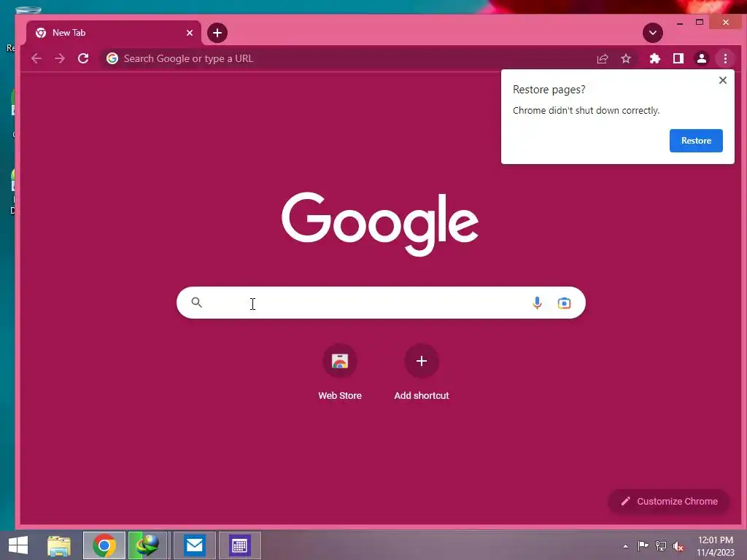Screen dimensions: 747x560
Task: Expand the tab search dropdown arrow
Action: point(653,33)
